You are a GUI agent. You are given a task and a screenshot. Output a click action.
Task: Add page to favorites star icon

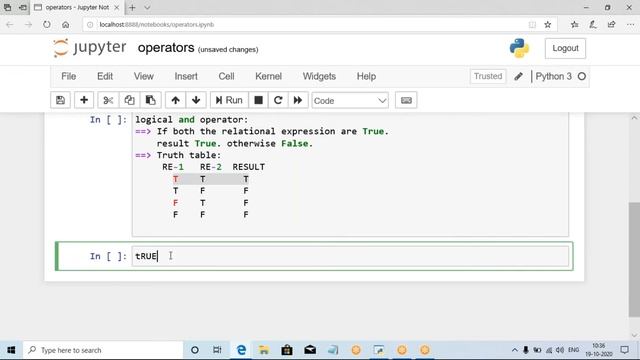548,24
